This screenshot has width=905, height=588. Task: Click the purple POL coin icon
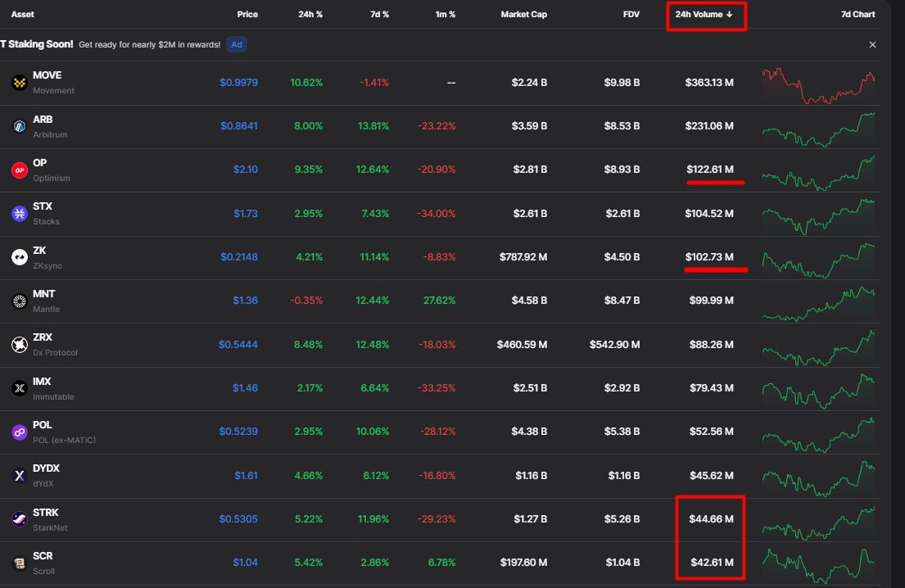(x=20, y=432)
